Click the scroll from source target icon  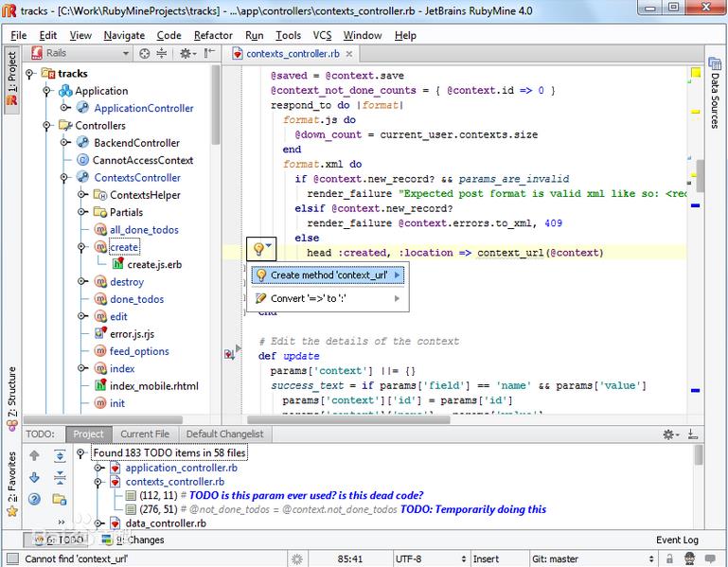(x=144, y=54)
